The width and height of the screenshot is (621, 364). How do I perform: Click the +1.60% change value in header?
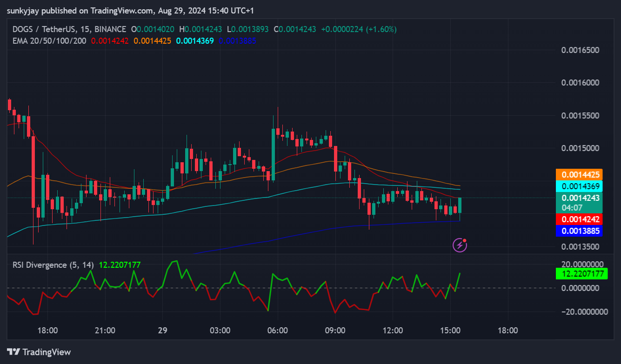(x=381, y=29)
